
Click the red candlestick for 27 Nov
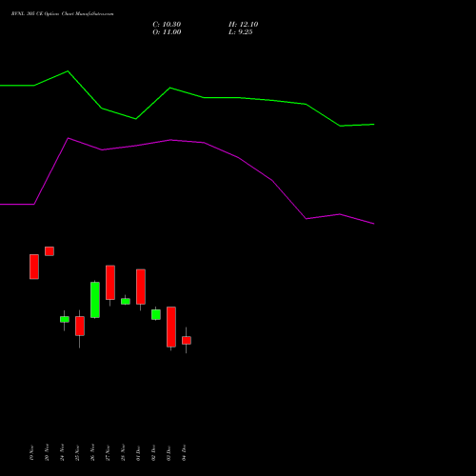tap(110, 283)
